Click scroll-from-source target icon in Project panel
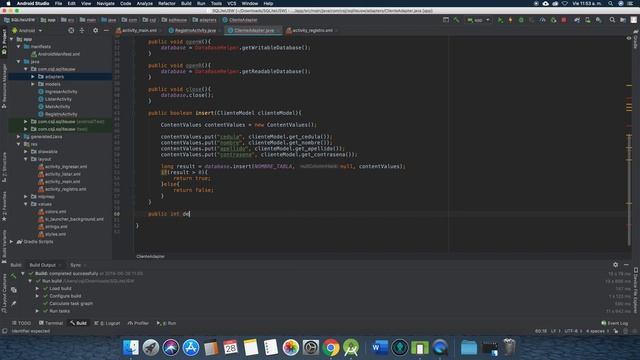 (71, 30)
